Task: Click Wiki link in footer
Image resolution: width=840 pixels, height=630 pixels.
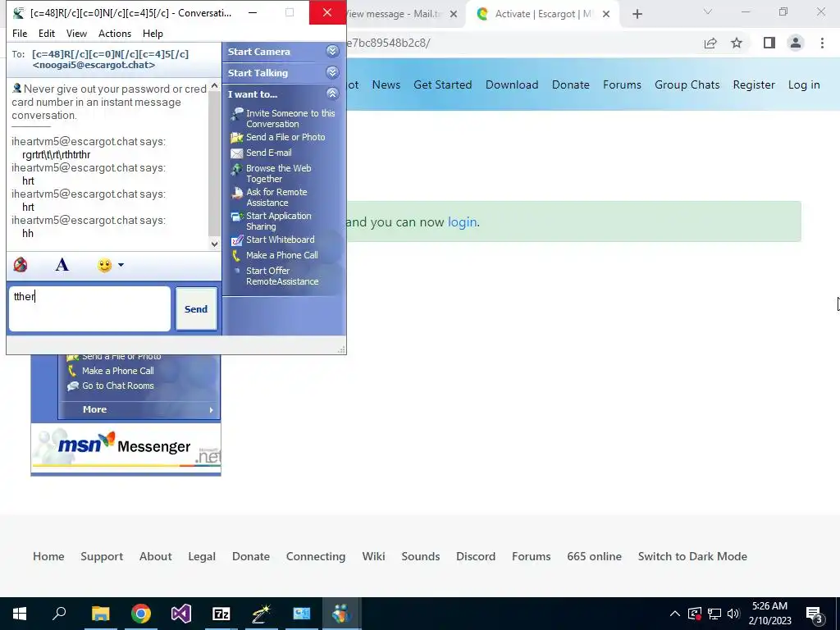Action: coord(373,556)
